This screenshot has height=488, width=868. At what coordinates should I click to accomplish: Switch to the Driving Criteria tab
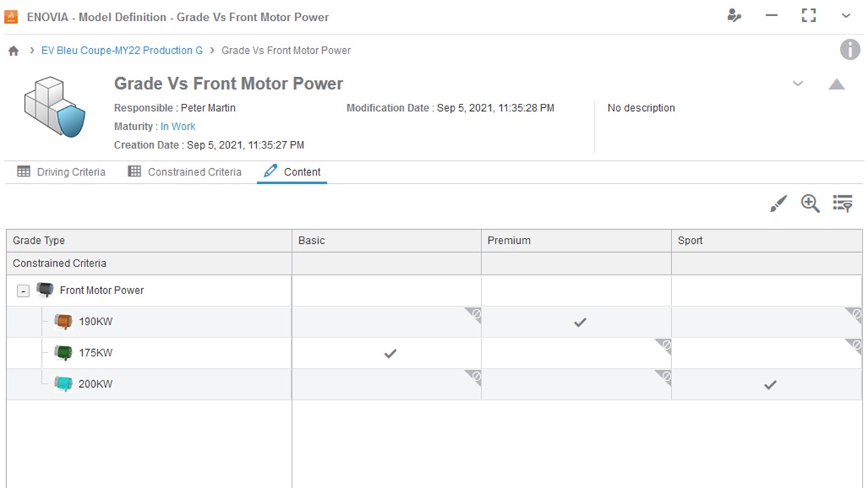[x=61, y=172]
